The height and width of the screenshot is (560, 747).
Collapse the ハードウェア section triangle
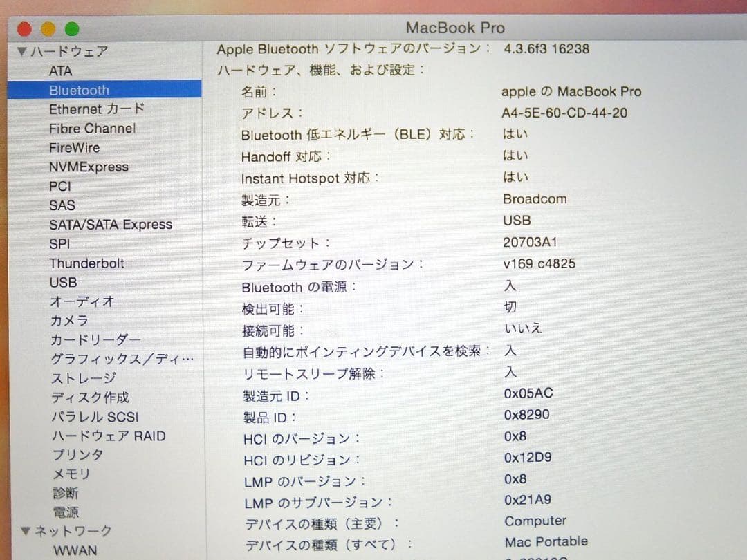22,51
